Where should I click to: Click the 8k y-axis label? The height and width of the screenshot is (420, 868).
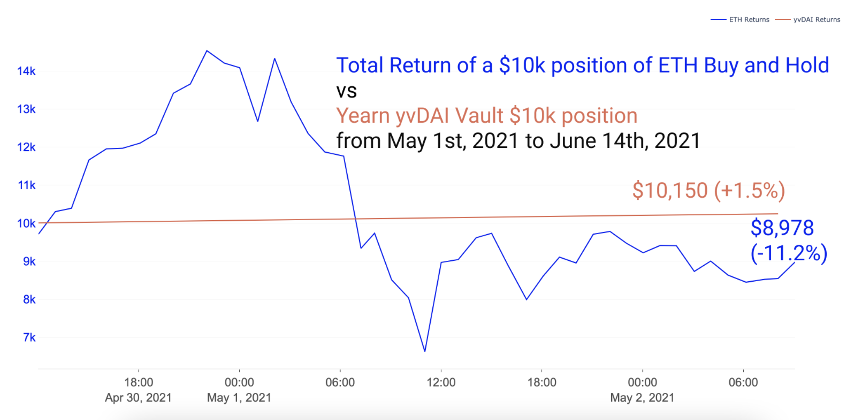click(x=29, y=300)
